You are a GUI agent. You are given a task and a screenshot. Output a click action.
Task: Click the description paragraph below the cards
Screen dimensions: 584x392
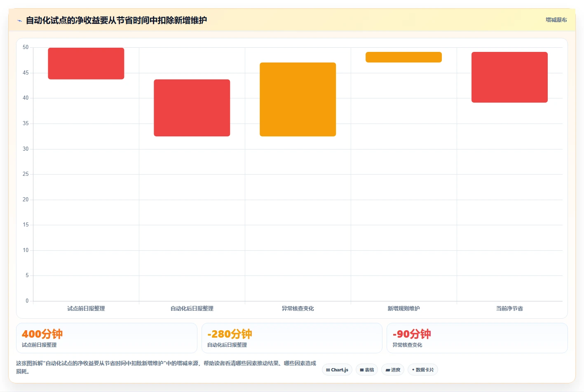166,367
